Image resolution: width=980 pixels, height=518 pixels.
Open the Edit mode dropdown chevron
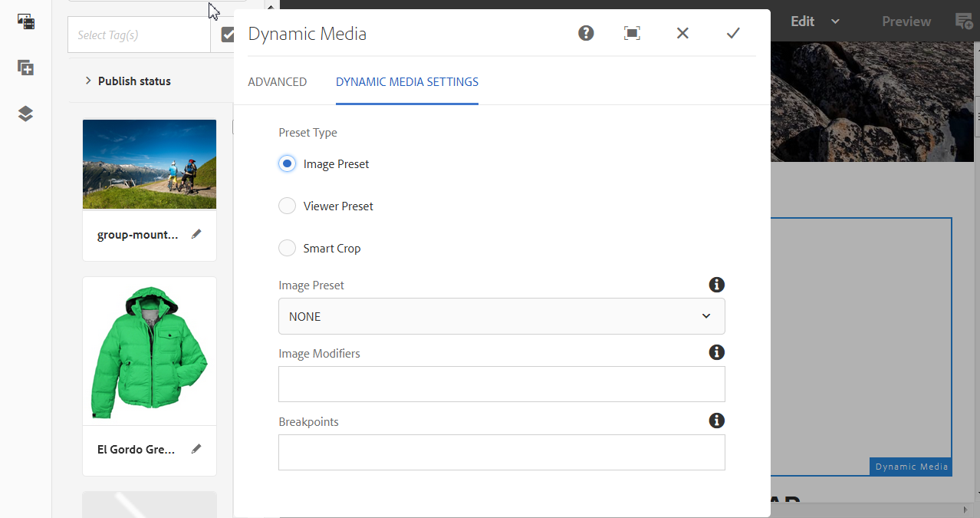(x=836, y=21)
